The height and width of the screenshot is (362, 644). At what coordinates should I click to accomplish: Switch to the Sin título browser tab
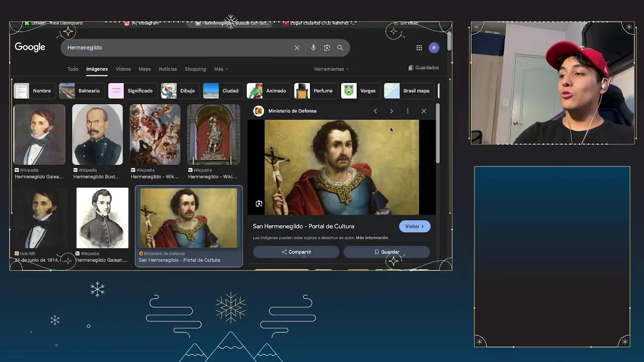[406, 23]
